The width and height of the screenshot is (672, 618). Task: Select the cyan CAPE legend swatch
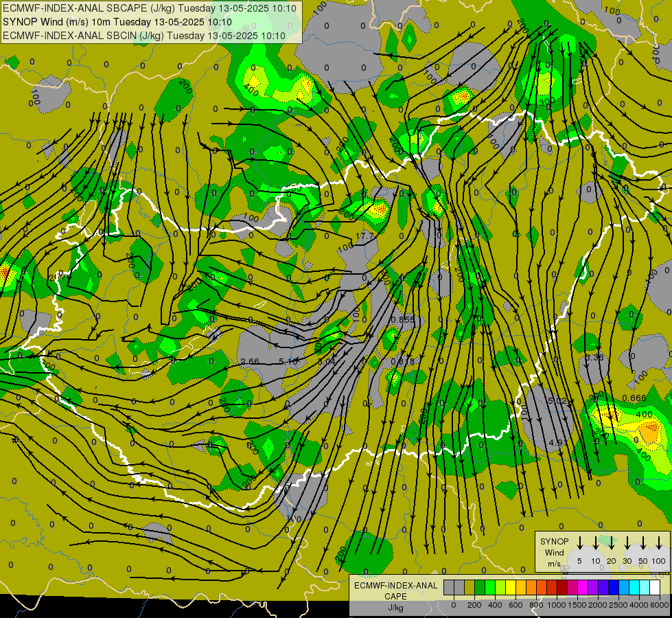click(x=634, y=587)
